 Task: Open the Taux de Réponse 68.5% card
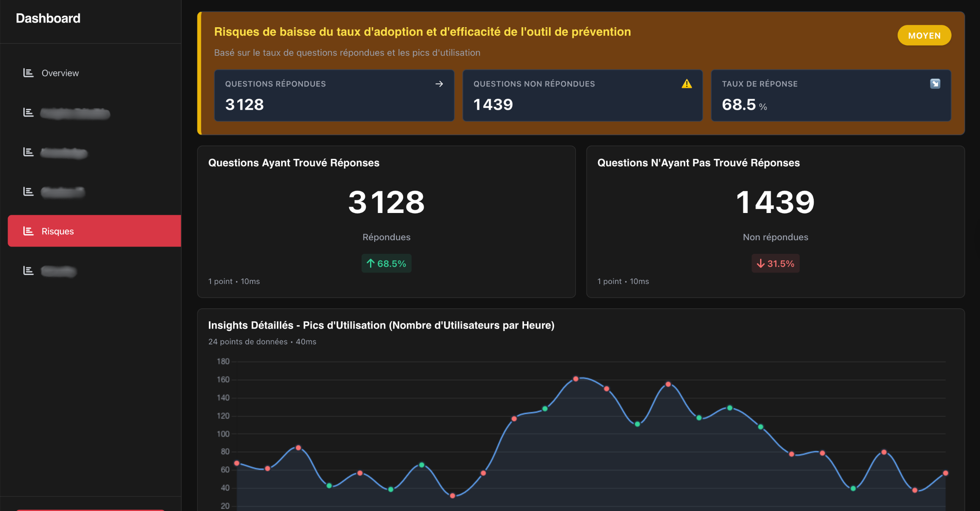(x=830, y=96)
